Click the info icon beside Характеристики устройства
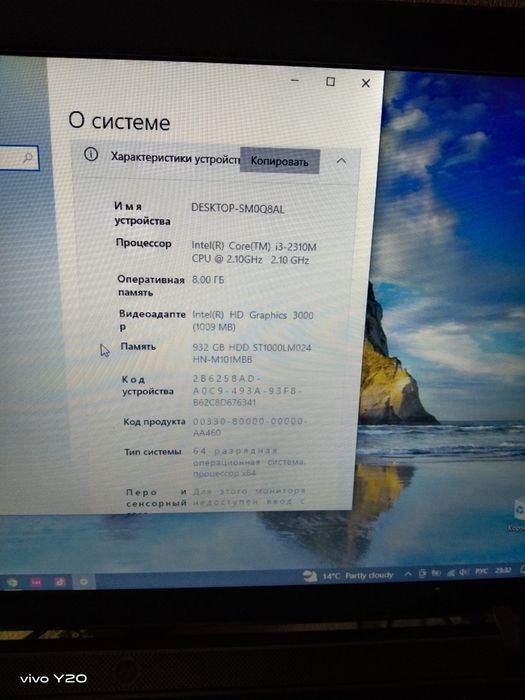This screenshot has height=700, width=525. click(x=91, y=154)
